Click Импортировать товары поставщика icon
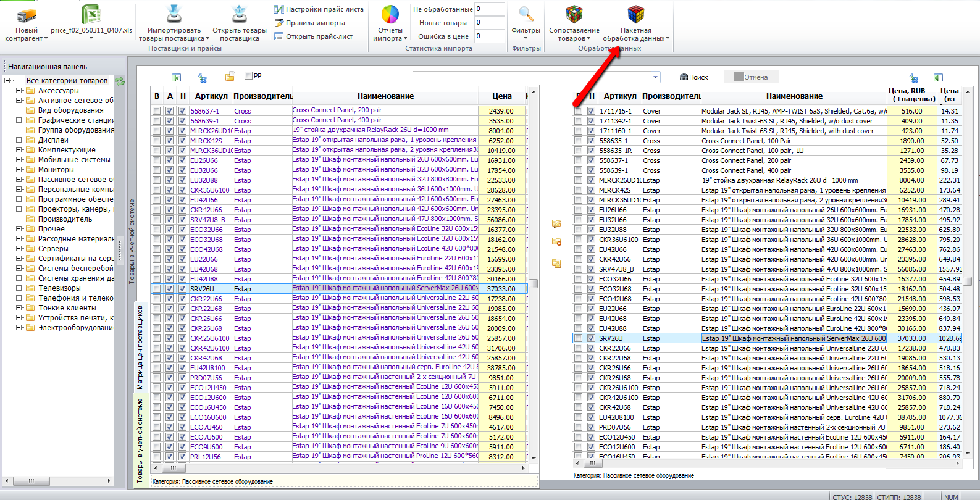 [x=175, y=15]
